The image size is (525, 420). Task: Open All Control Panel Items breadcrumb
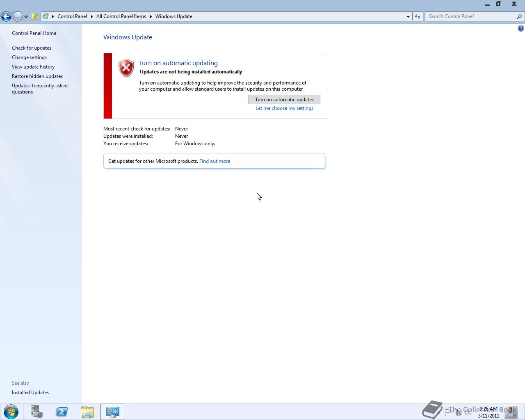click(x=121, y=16)
